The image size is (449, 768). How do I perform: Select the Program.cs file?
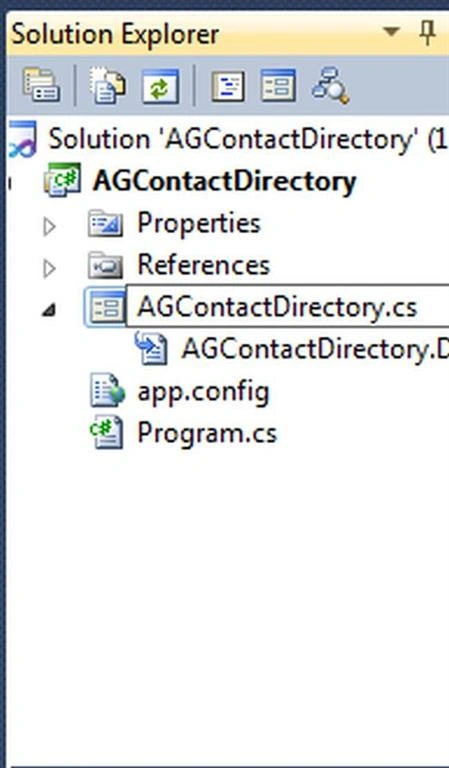tap(207, 433)
